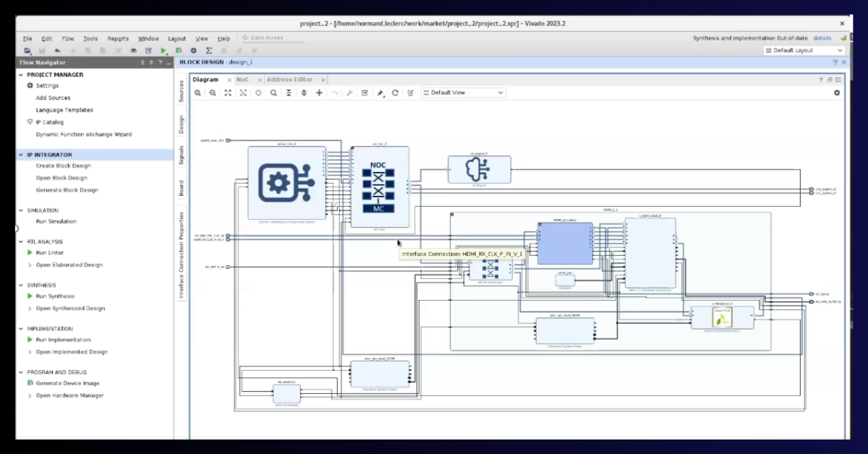
Task: Click the sigma report icon in the toolbar
Action: (x=209, y=51)
